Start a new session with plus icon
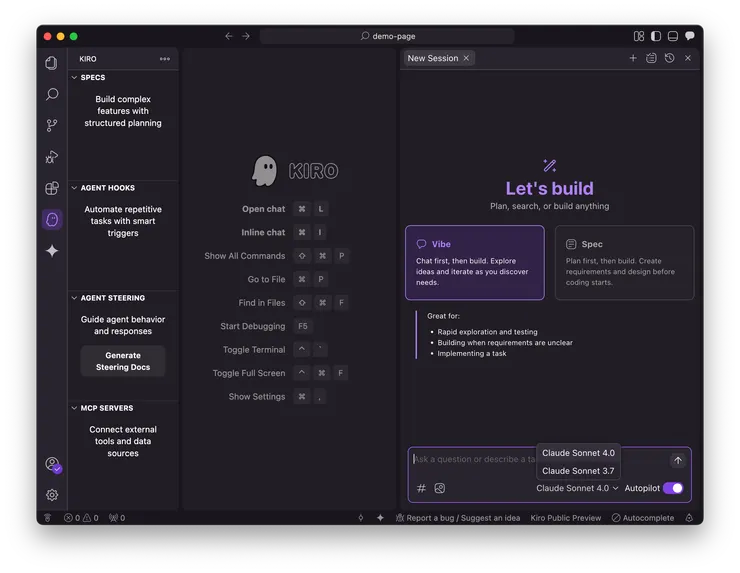 633,58
